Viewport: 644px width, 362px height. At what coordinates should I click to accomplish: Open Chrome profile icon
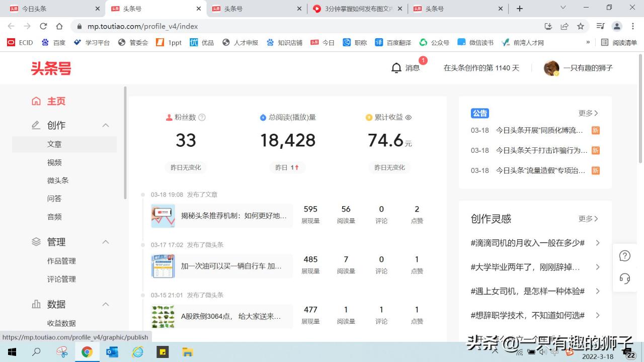617,26
